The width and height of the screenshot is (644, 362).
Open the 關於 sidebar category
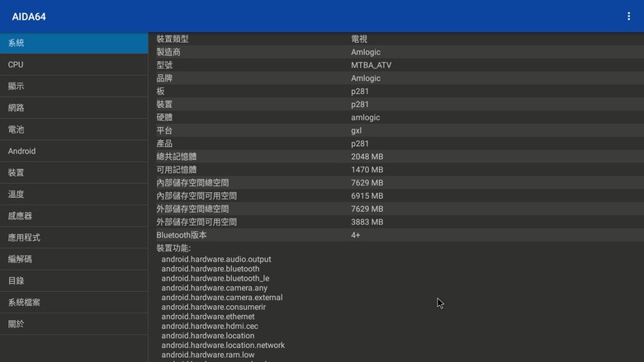tap(74, 324)
